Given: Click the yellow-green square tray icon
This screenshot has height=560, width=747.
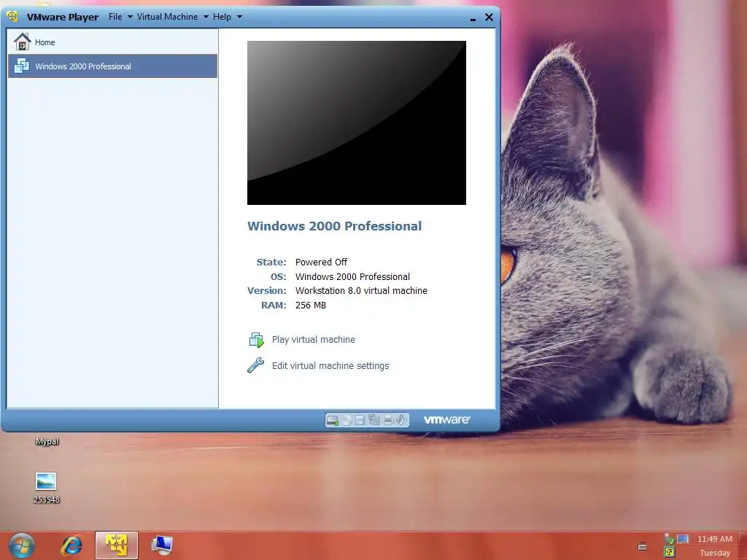Looking at the screenshot, I should [670, 553].
